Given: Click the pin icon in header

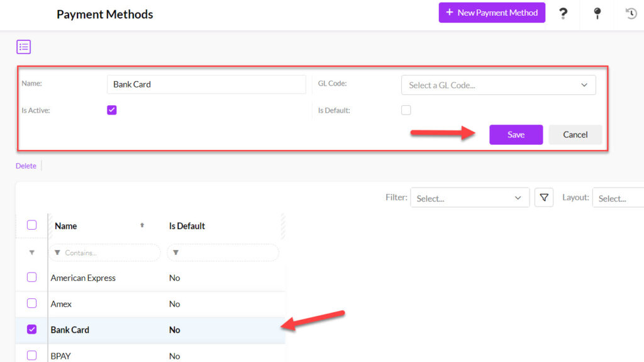Looking at the screenshot, I should pos(597,14).
